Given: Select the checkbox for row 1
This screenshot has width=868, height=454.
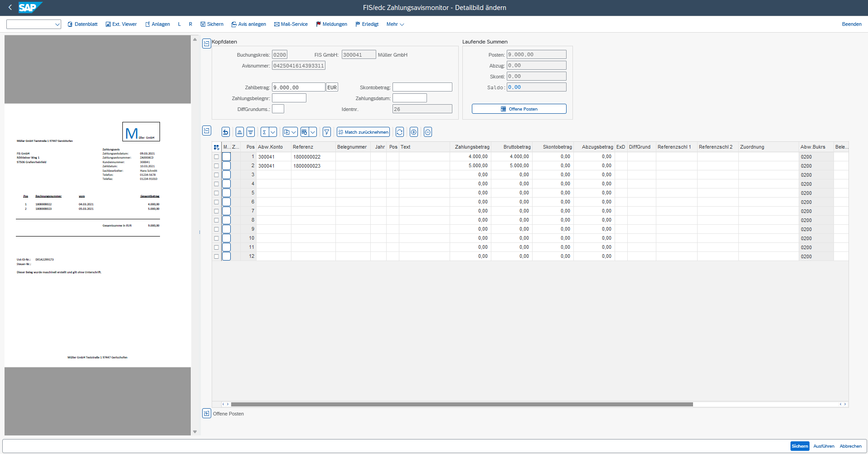Looking at the screenshot, I should click(x=217, y=157).
